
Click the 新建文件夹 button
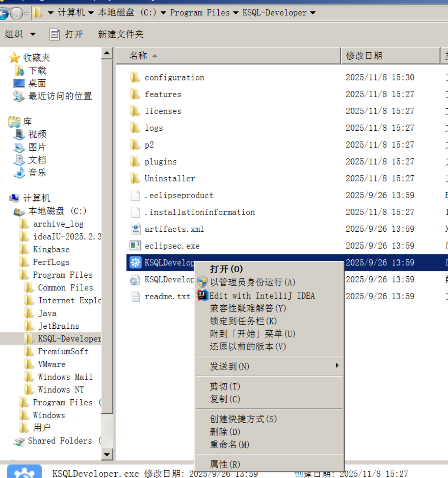click(x=120, y=34)
